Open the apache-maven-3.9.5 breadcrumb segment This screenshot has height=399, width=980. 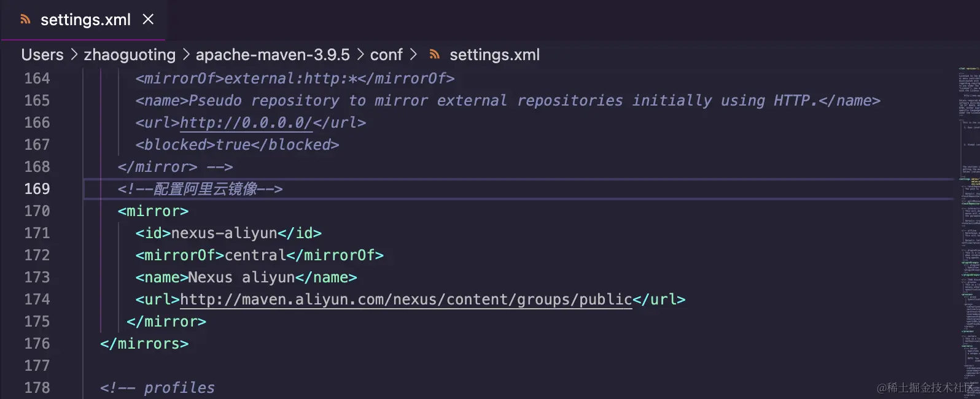pyautogui.click(x=273, y=55)
